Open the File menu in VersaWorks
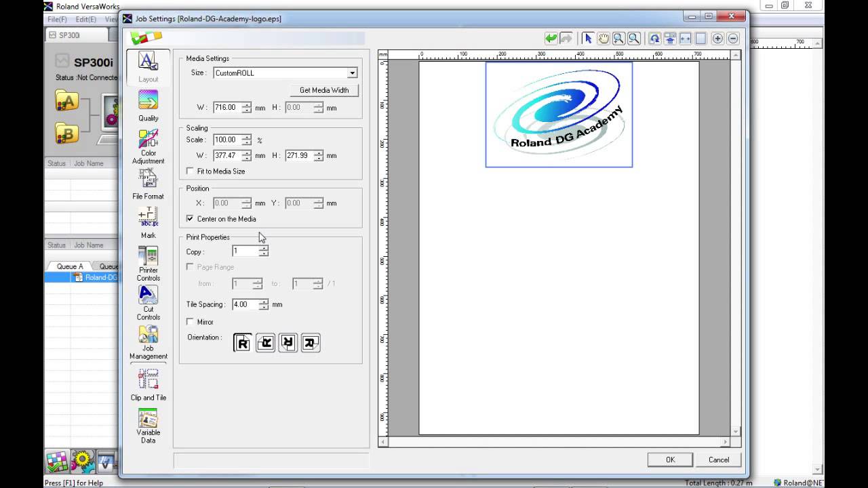 [57, 20]
